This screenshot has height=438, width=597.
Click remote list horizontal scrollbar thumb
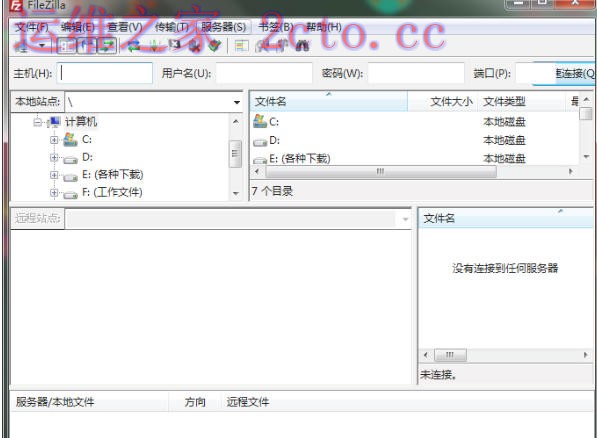[x=450, y=355]
